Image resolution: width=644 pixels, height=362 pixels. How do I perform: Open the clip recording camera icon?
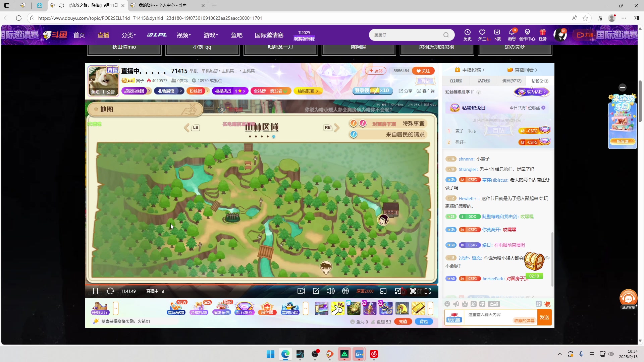tap(301, 291)
